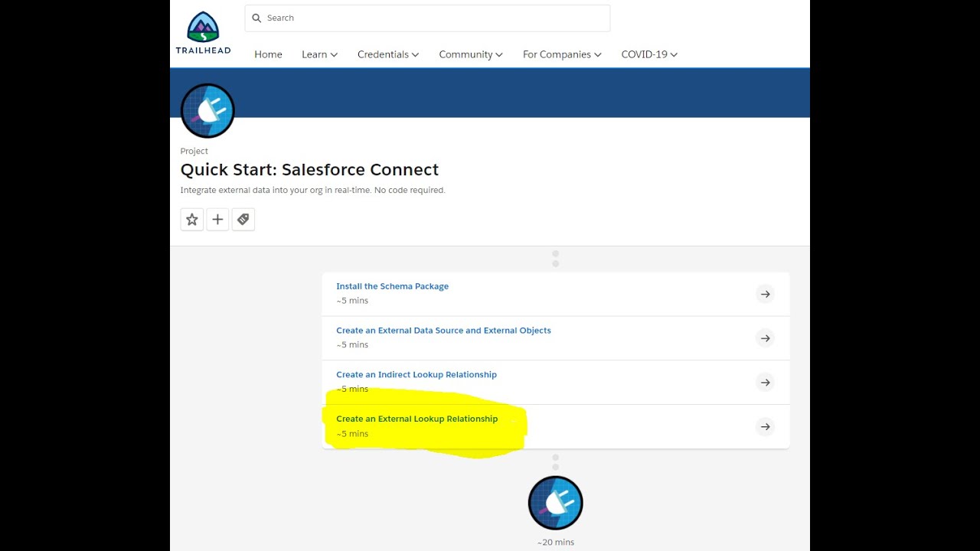Click the search magnifier icon
Screen dimensions: 980x551
coord(256,18)
